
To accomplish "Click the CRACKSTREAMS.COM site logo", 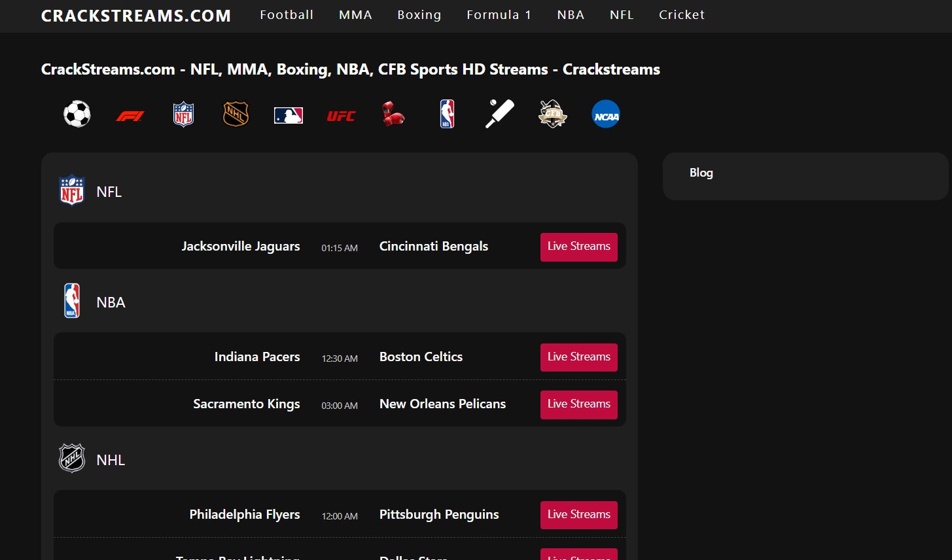I will (x=135, y=16).
